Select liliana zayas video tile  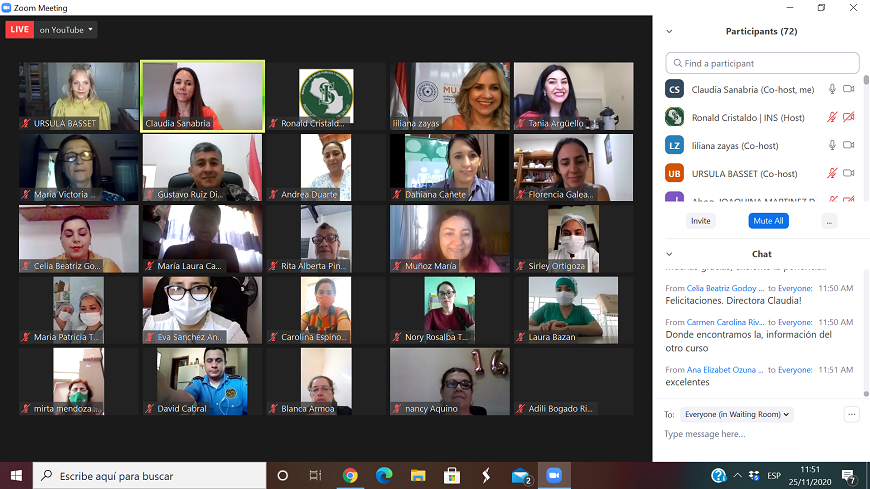[450, 96]
